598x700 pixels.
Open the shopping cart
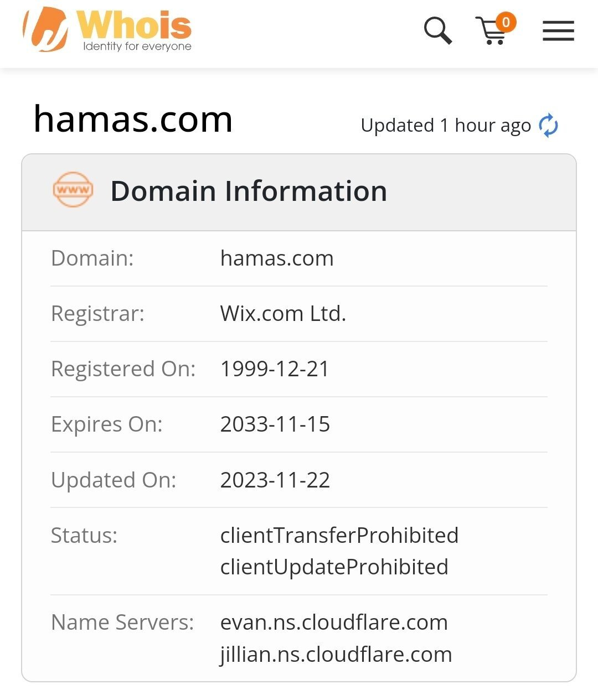tap(491, 32)
